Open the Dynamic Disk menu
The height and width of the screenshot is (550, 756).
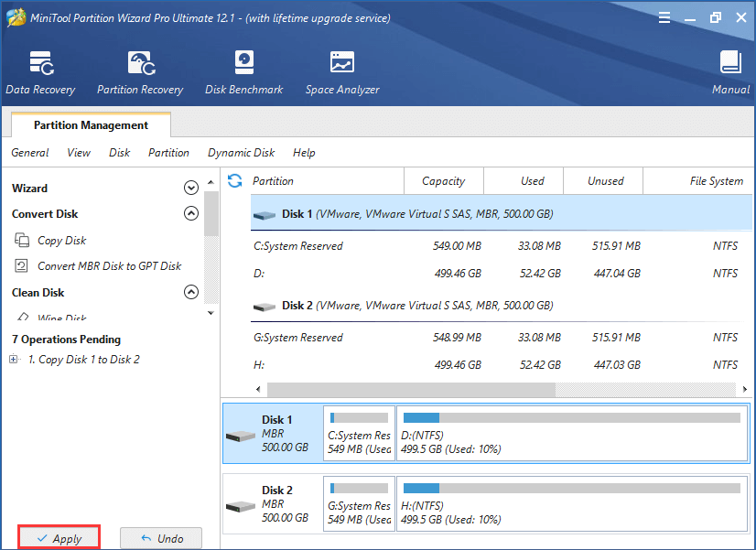tap(241, 153)
